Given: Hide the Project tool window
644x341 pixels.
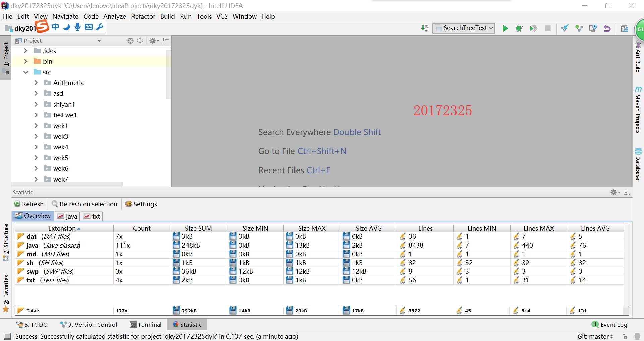Looking at the screenshot, I should coord(165,41).
